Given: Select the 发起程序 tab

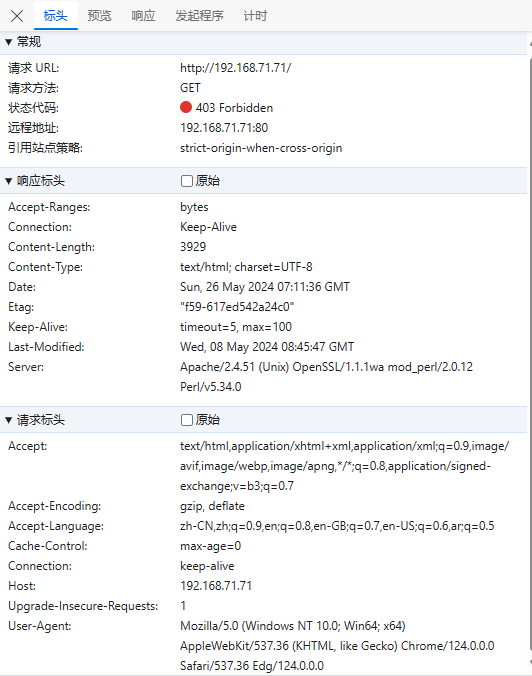Looking at the screenshot, I should [199, 16].
